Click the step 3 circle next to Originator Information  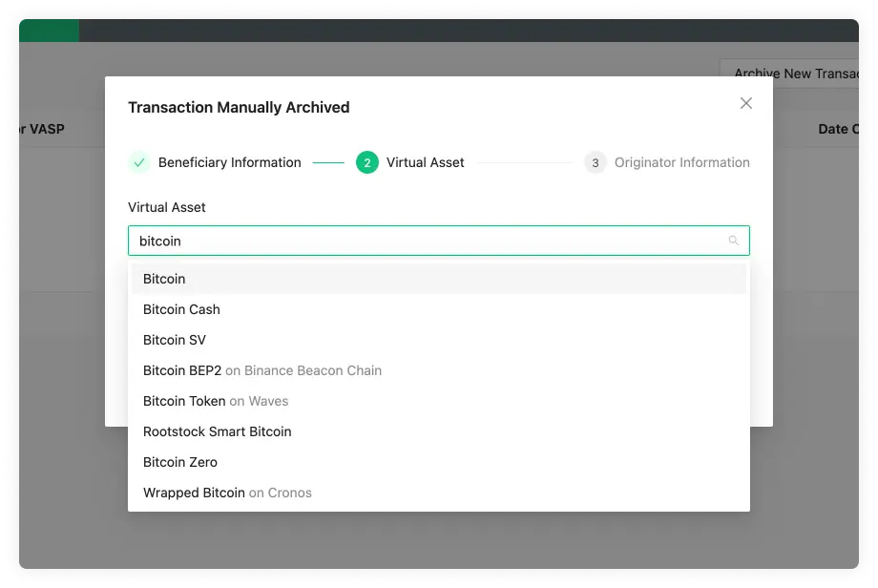(x=596, y=162)
